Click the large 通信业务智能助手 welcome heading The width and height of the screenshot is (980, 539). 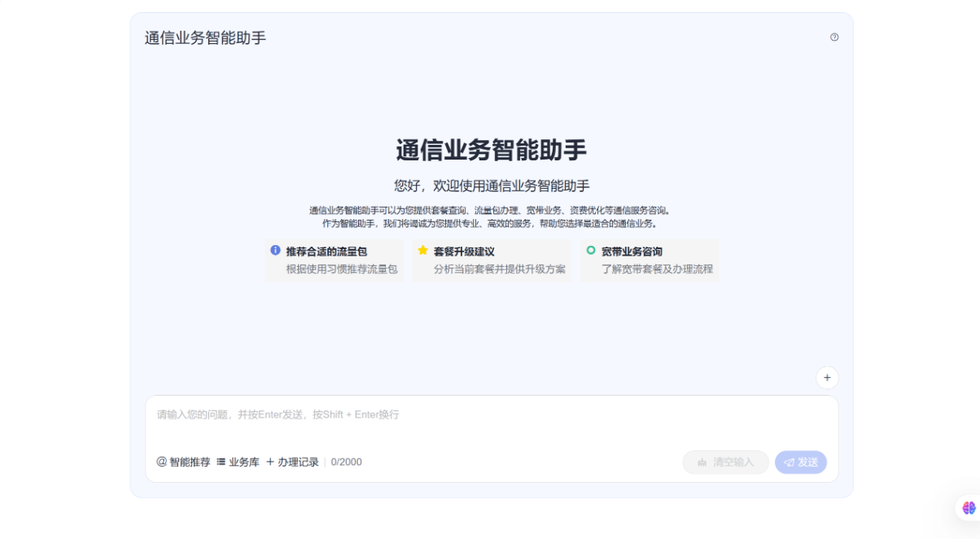pos(490,150)
